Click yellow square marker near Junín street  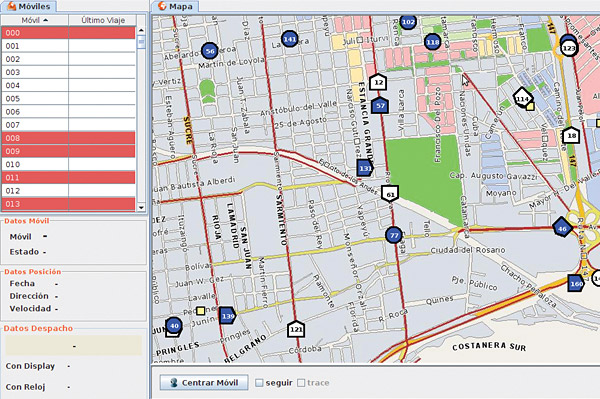point(201,310)
